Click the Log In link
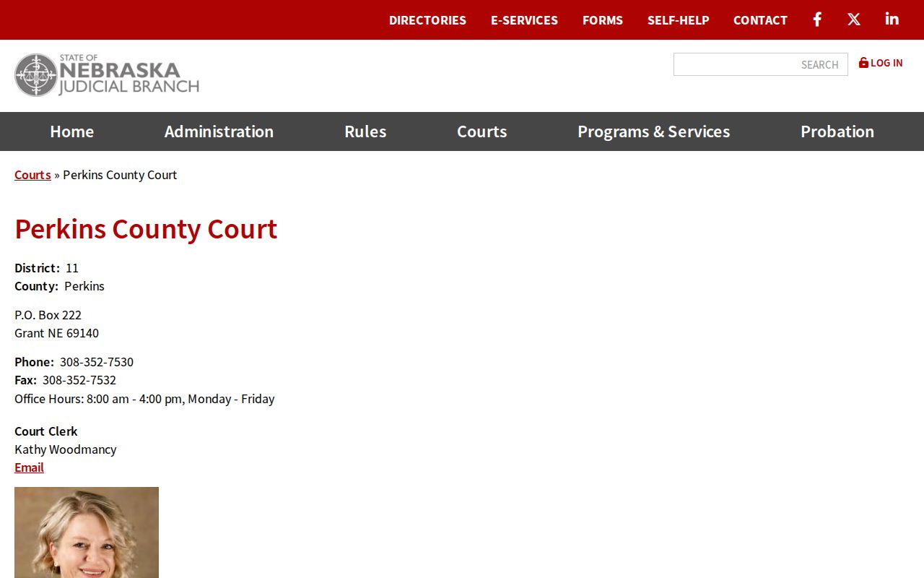The height and width of the screenshot is (578, 924). point(881,63)
